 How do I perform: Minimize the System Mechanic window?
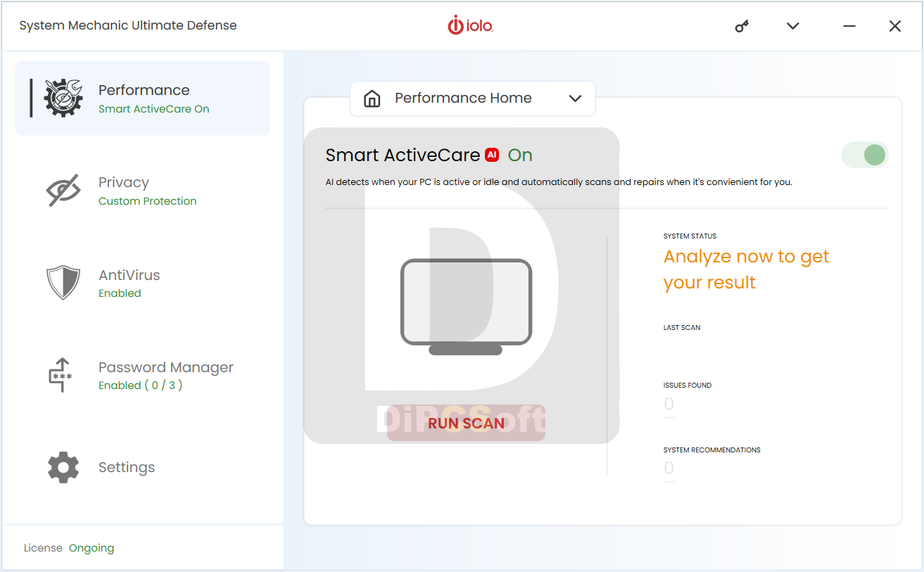[x=849, y=26]
